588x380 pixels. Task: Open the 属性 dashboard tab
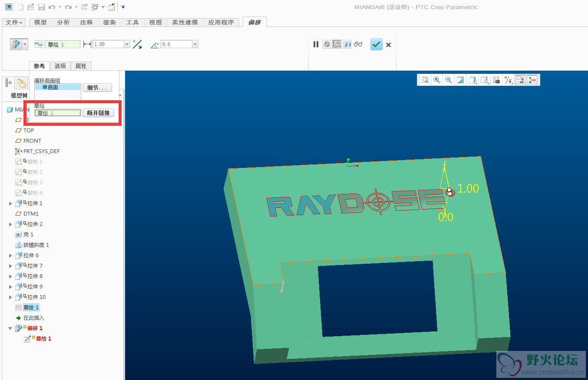(x=81, y=66)
